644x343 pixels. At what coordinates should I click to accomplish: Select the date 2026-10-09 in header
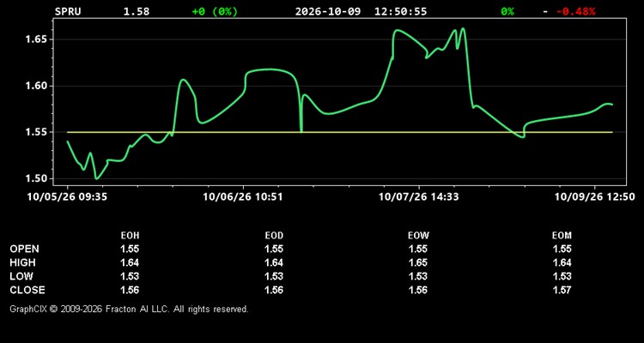click(x=328, y=11)
